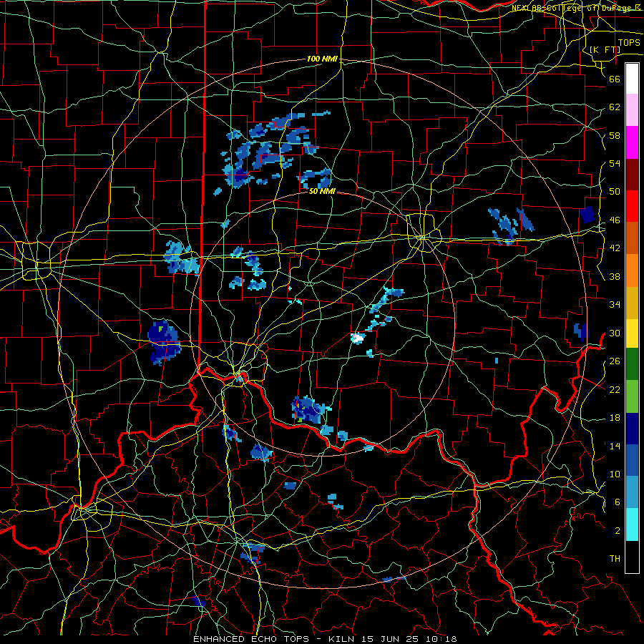Viewport: 644px width, 644px height.
Task: Click the 50 NMI range ring label
Action: pos(322,191)
